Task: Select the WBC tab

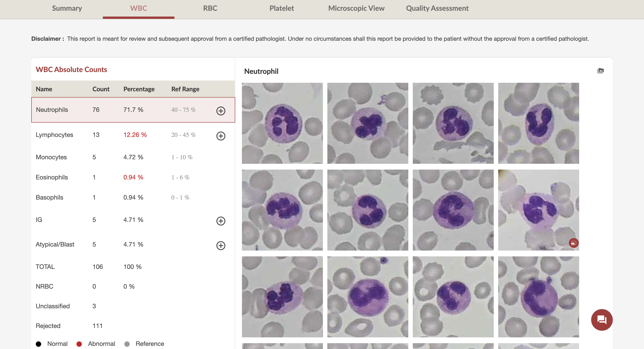Action: click(138, 8)
